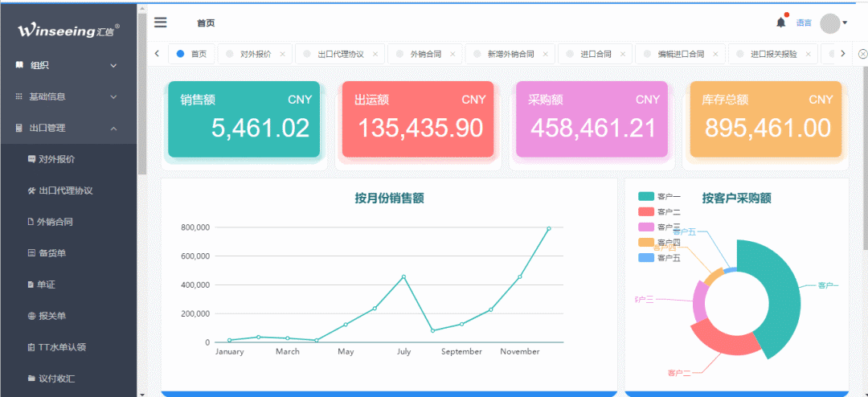
Task: Close the 外销合同 tab
Action: (x=452, y=54)
